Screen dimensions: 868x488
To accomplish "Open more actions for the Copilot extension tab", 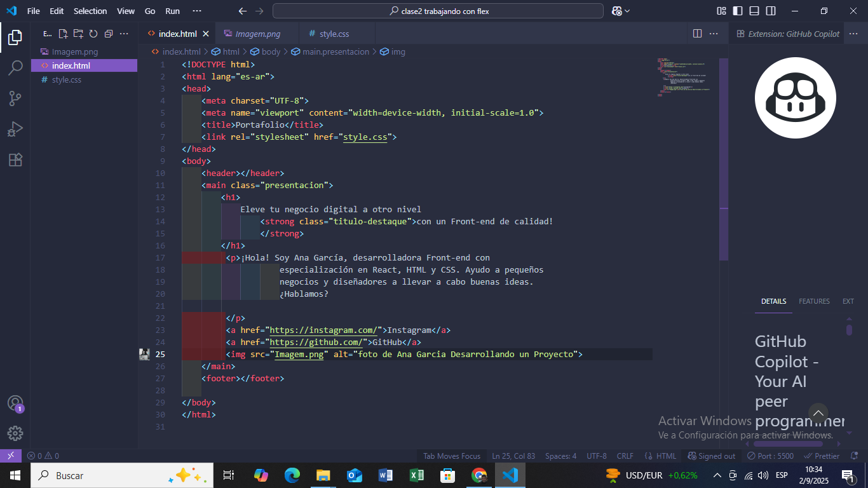I will 852,34.
